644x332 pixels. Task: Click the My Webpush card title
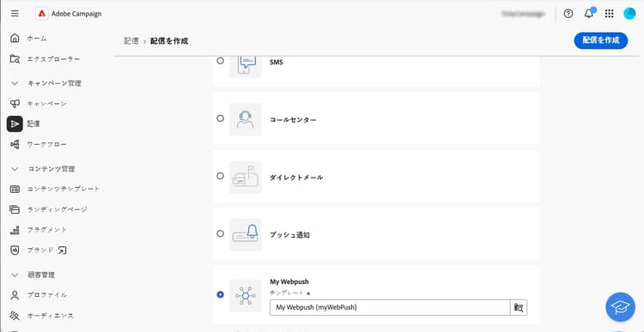point(289,282)
